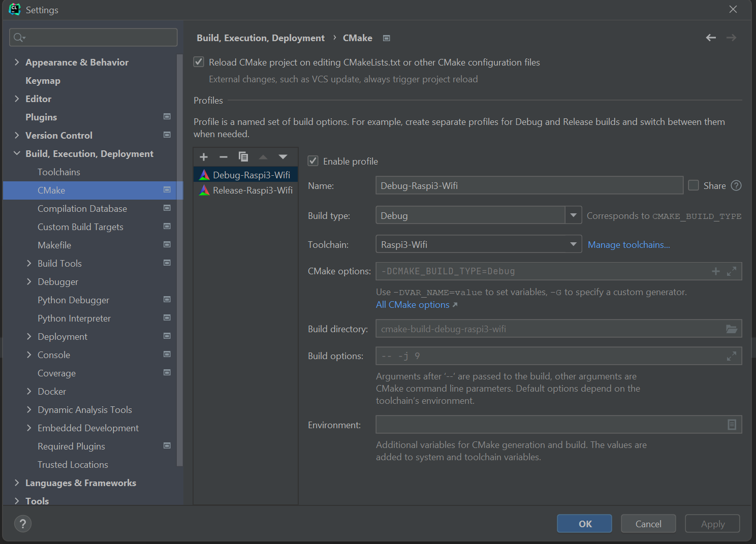
Task: Click the back navigation arrow
Action: pyautogui.click(x=711, y=38)
